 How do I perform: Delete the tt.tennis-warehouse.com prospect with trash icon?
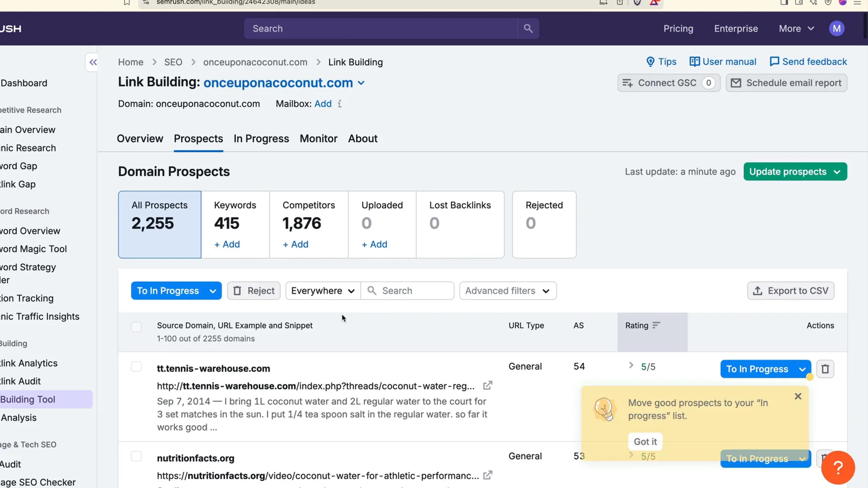tap(825, 369)
